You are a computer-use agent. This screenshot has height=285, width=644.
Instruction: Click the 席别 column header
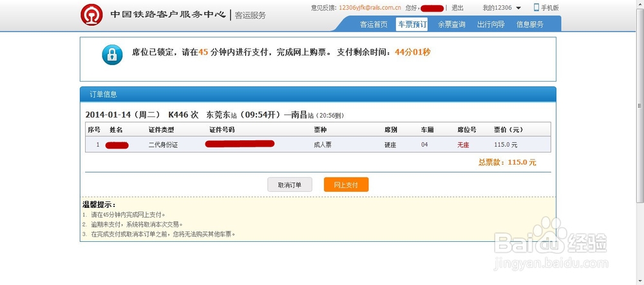coord(391,129)
